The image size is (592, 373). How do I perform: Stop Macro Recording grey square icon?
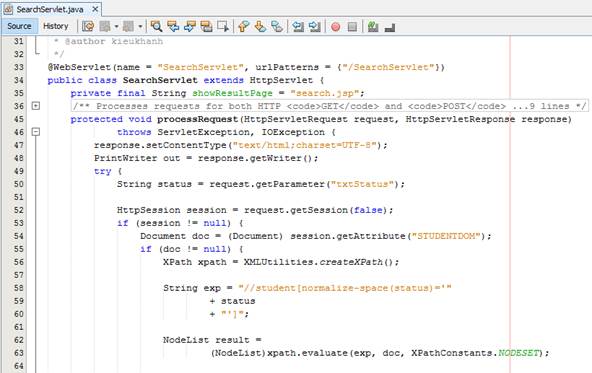[352, 27]
